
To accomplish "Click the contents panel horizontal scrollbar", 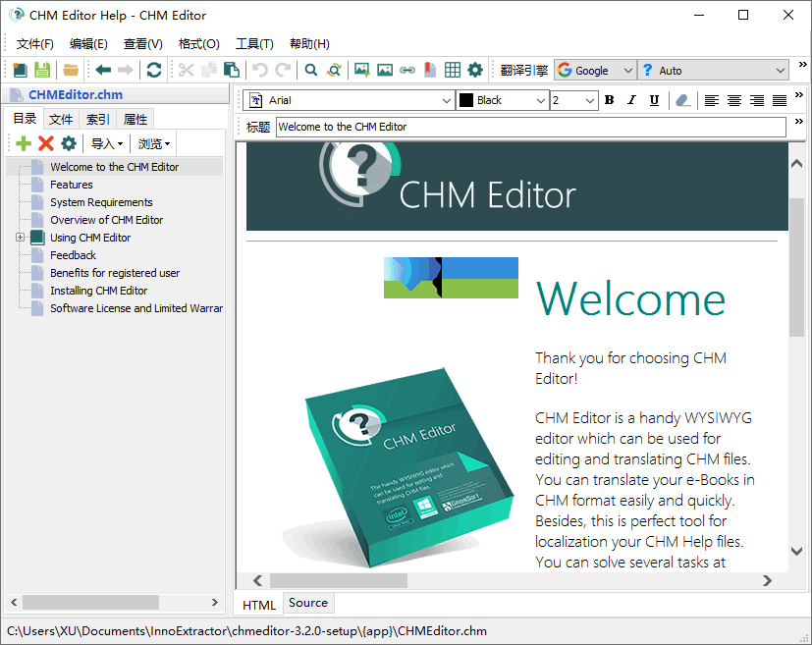I will 90,602.
